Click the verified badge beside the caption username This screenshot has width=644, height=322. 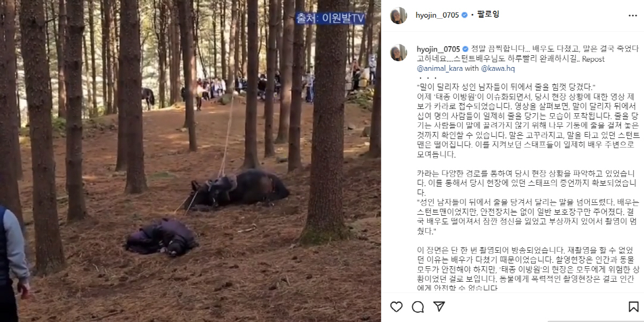click(465, 49)
